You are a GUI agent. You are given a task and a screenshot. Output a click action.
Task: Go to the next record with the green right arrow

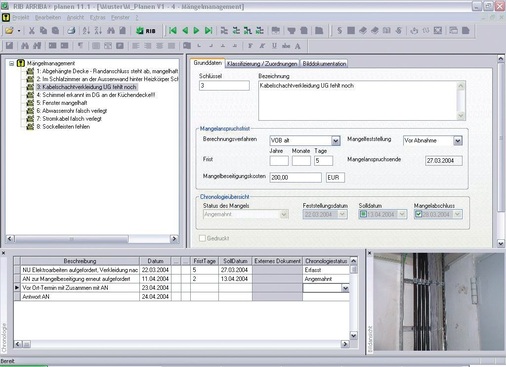click(x=196, y=31)
